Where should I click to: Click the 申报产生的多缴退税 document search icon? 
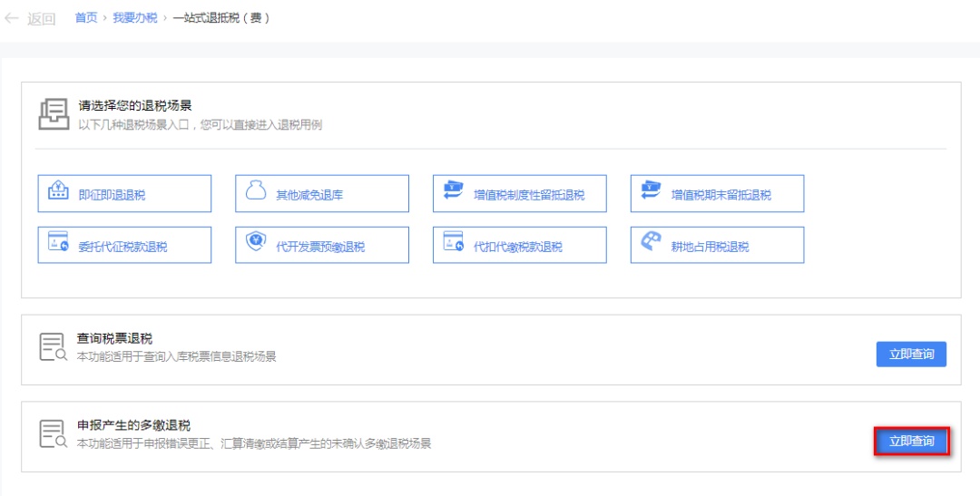[53, 434]
